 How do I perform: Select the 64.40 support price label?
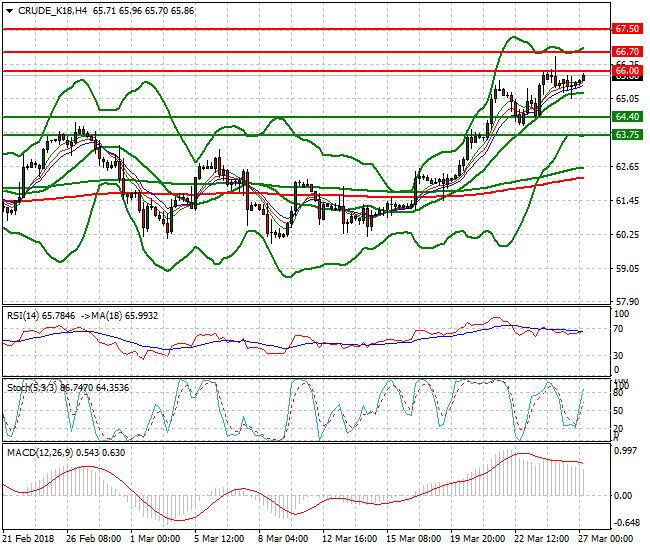click(627, 116)
